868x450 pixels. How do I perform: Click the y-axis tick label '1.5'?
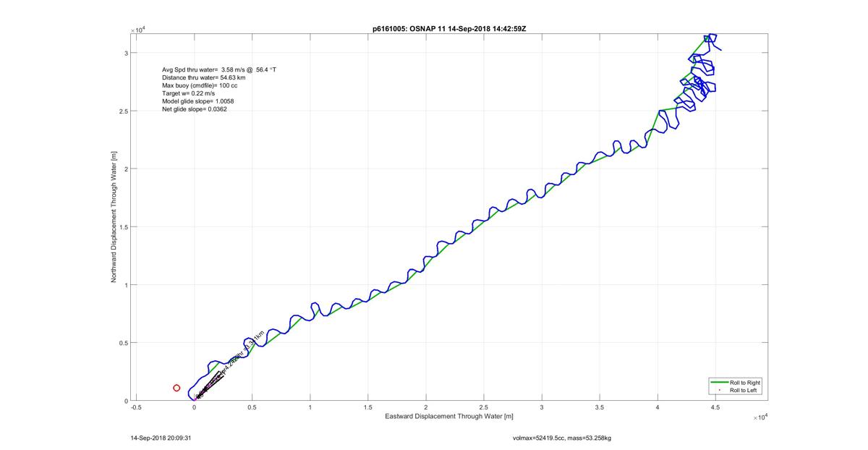click(x=123, y=226)
